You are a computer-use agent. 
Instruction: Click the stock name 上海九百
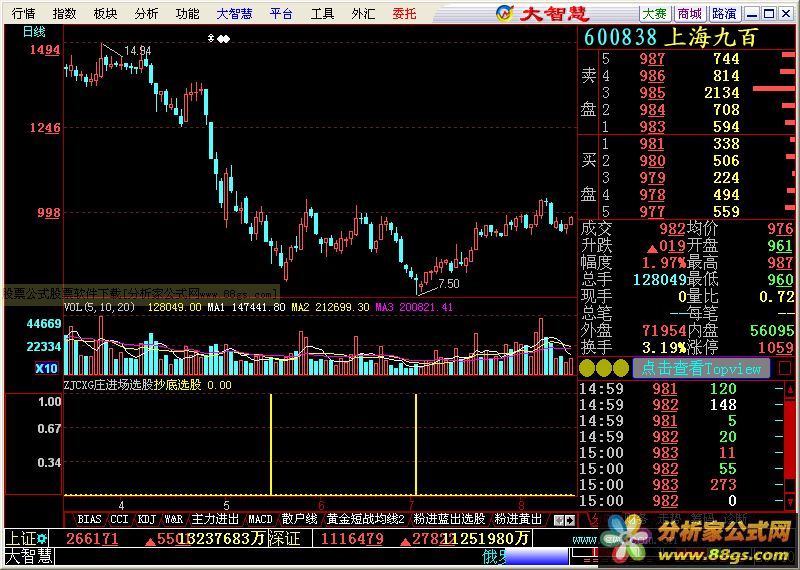(711, 38)
